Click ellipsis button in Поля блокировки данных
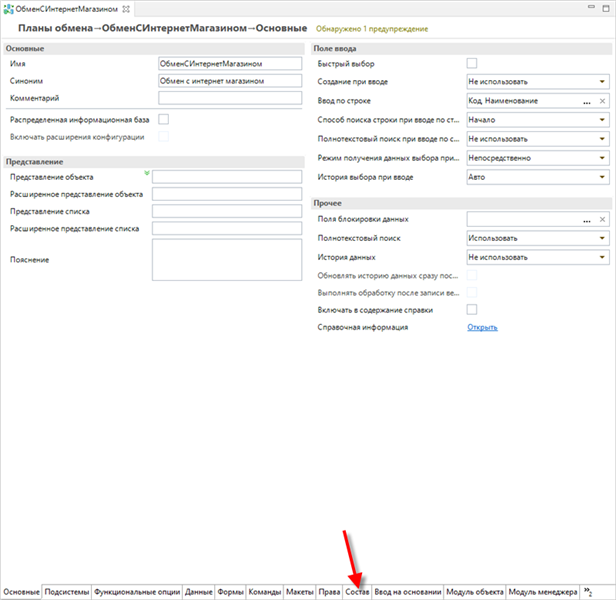The image size is (616, 600). click(587, 219)
